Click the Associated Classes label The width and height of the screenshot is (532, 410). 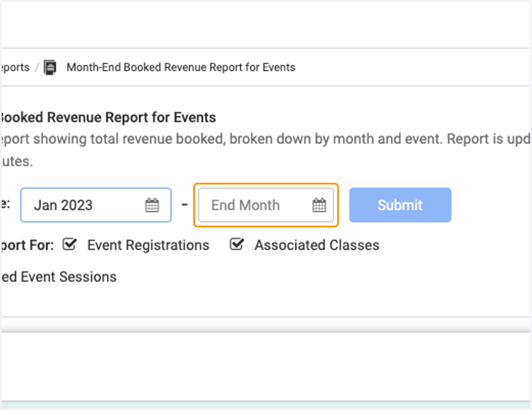[317, 245]
